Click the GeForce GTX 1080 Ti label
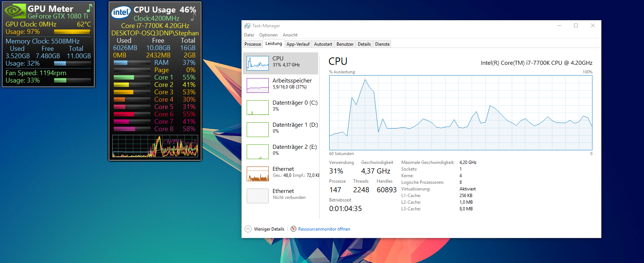 pyautogui.click(x=58, y=16)
